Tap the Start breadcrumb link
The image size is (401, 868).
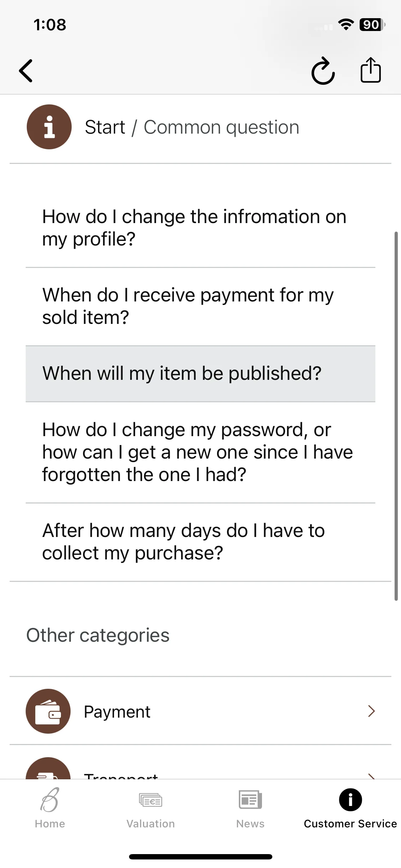click(x=105, y=127)
